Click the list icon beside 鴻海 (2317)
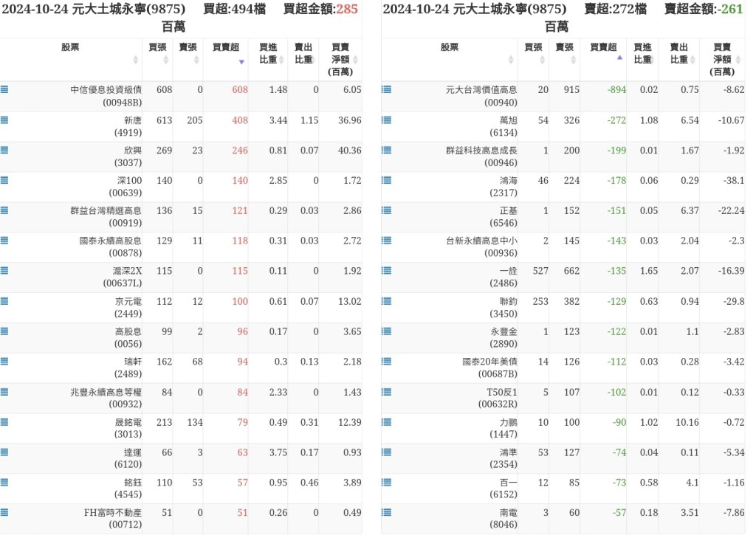The width and height of the screenshot is (756, 538). coord(386,180)
